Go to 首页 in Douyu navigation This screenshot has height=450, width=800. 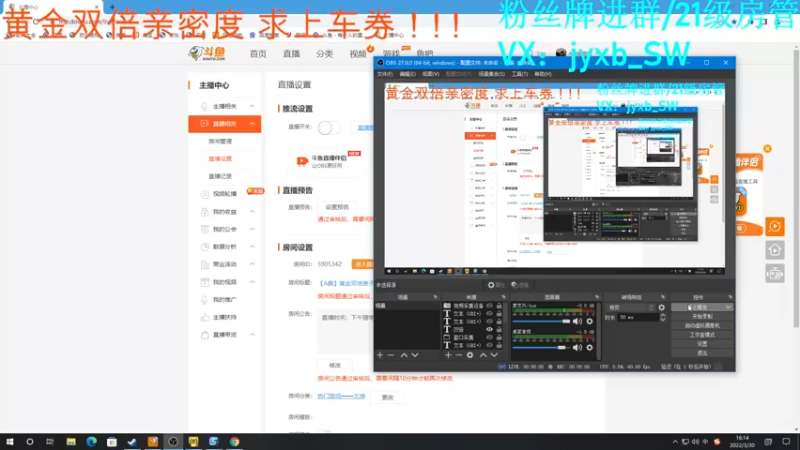(258, 54)
